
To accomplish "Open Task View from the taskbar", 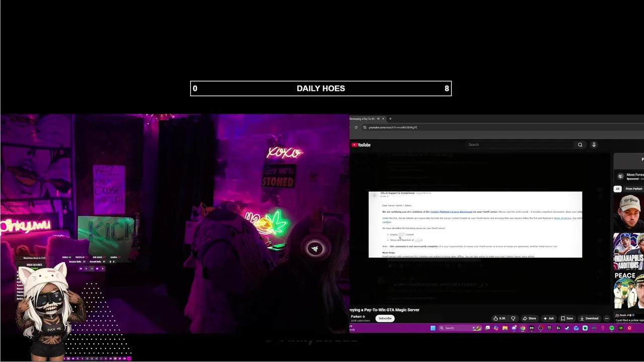I will pos(487,328).
